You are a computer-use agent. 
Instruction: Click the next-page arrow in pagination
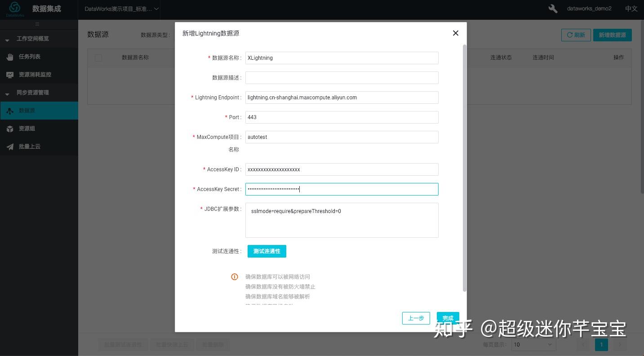point(619,344)
